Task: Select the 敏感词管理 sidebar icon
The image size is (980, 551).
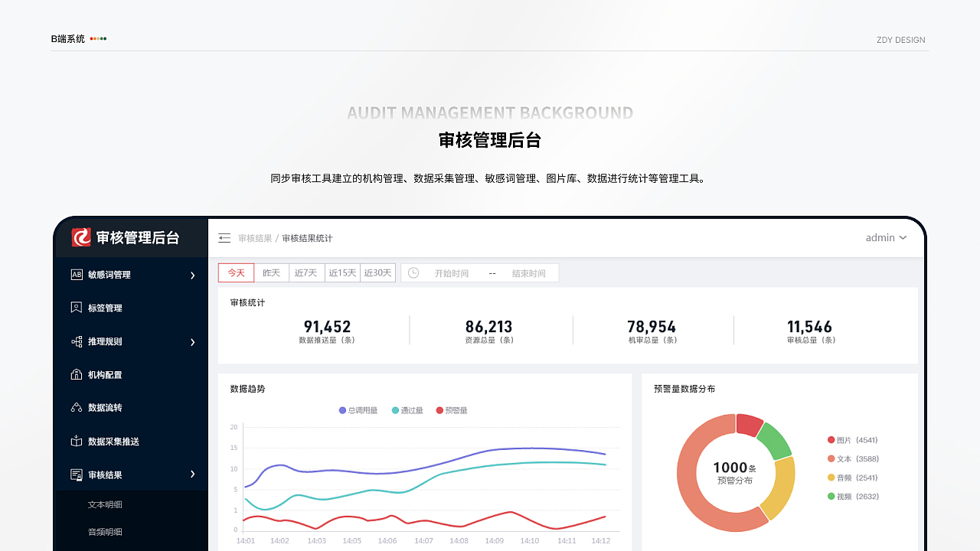Action: pyautogui.click(x=77, y=274)
